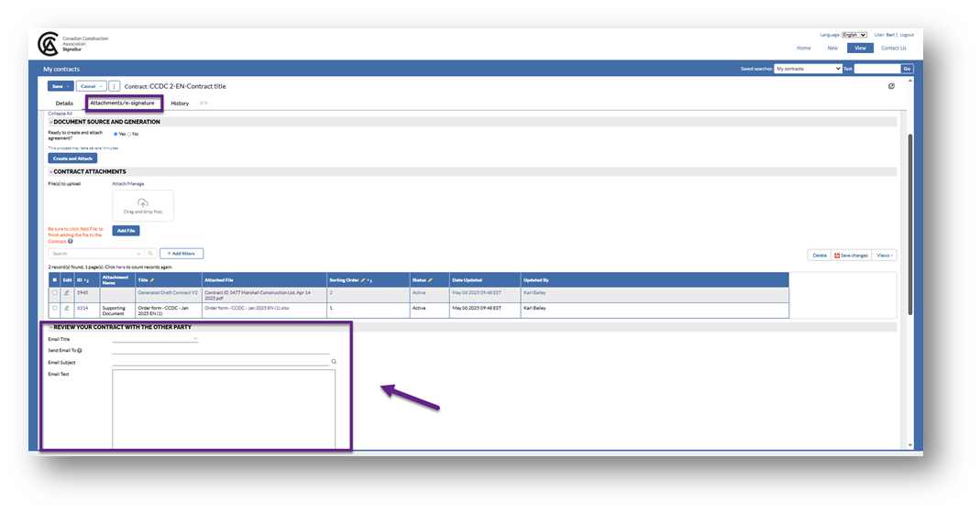The width and height of the screenshot is (980, 513).
Task: Open the Saved searches dropdown
Action: [x=808, y=69]
